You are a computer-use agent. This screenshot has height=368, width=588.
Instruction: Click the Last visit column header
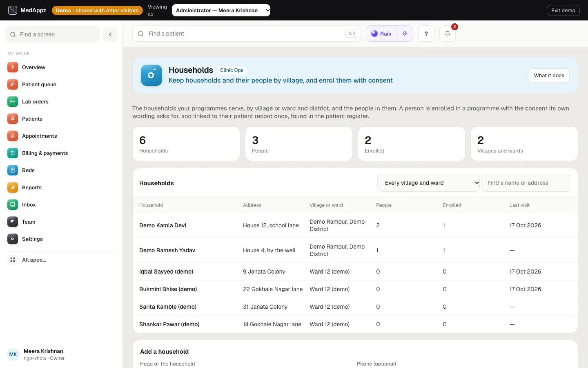[x=519, y=205]
